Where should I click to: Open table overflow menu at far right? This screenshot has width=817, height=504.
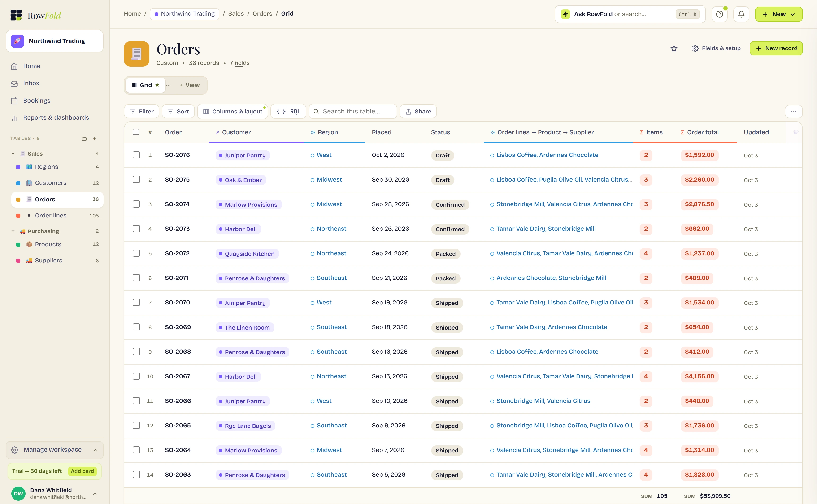[793, 111]
